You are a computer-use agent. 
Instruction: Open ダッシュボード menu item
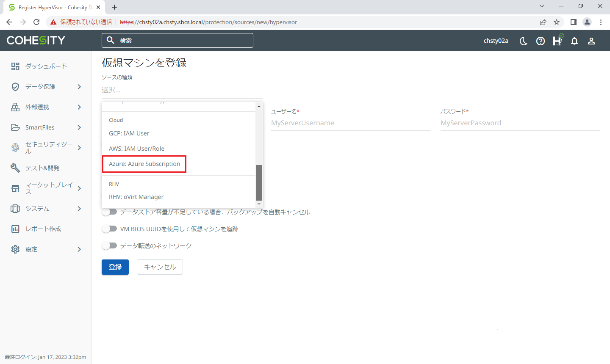pos(46,66)
